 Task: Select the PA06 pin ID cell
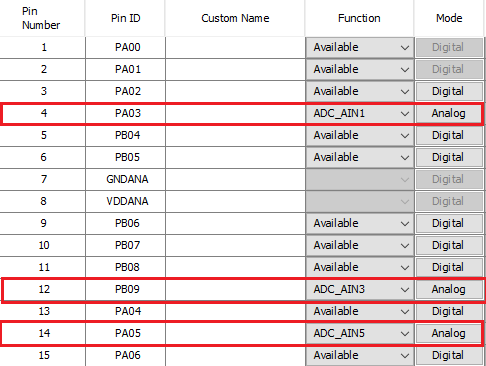click(126, 355)
